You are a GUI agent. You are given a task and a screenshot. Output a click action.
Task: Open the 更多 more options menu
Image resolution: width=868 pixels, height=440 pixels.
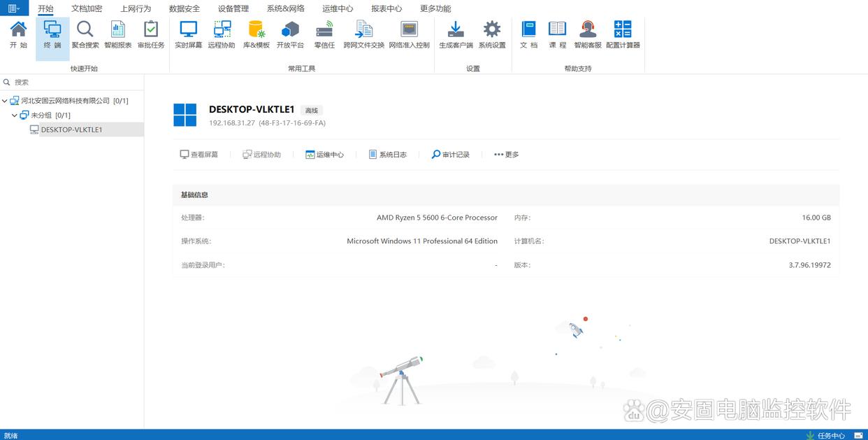point(506,155)
